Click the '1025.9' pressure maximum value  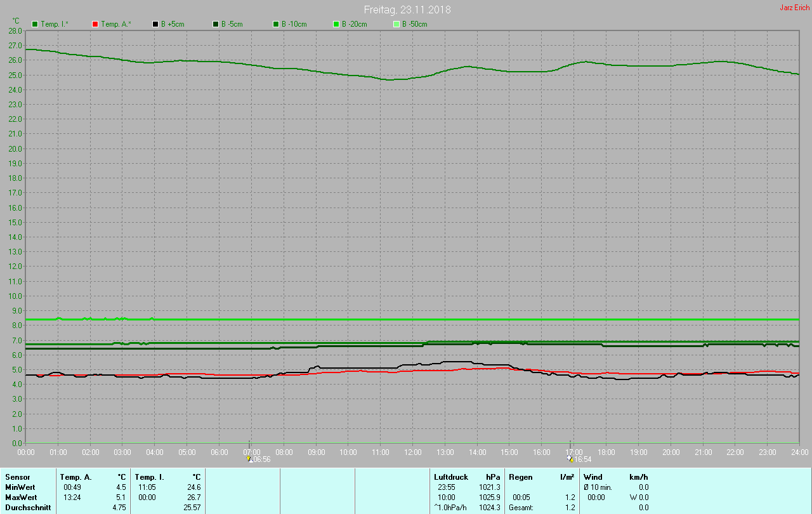click(489, 498)
